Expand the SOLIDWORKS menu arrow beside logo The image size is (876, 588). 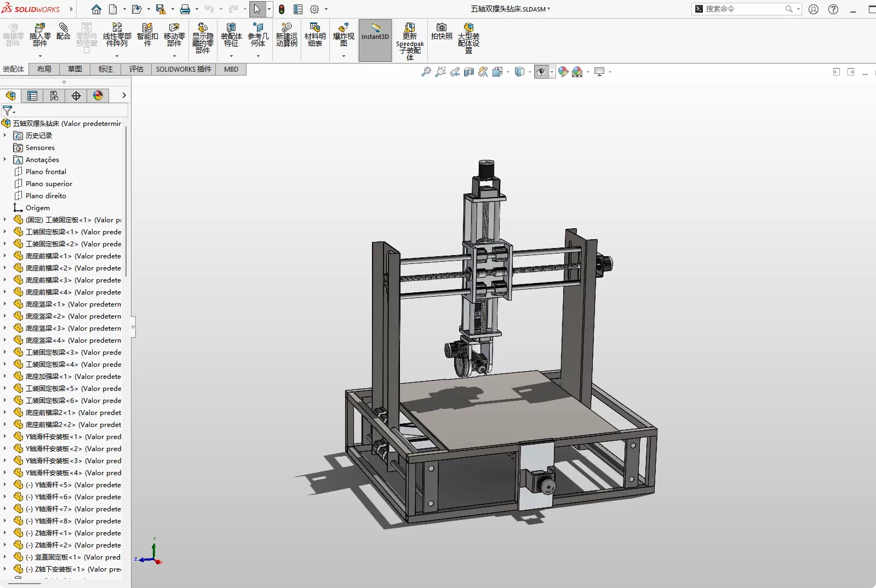click(x=71, y=9)
